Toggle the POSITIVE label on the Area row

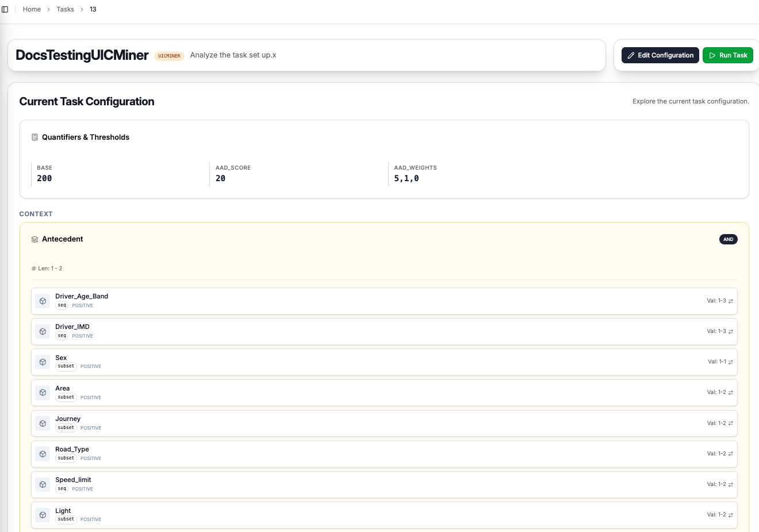pyautogui.click(x=90, y=397)
